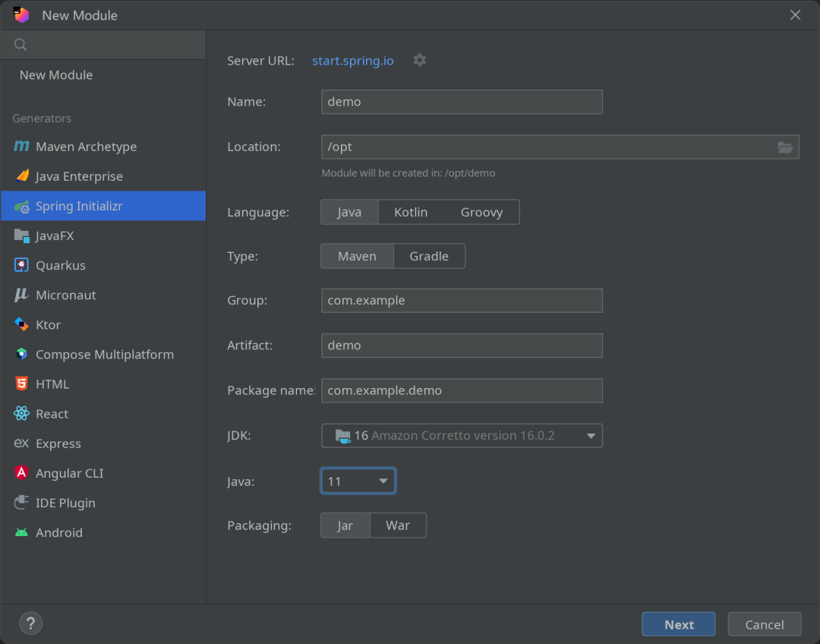Select Jar packaging

pyautogui.click(x=345, y=526)
